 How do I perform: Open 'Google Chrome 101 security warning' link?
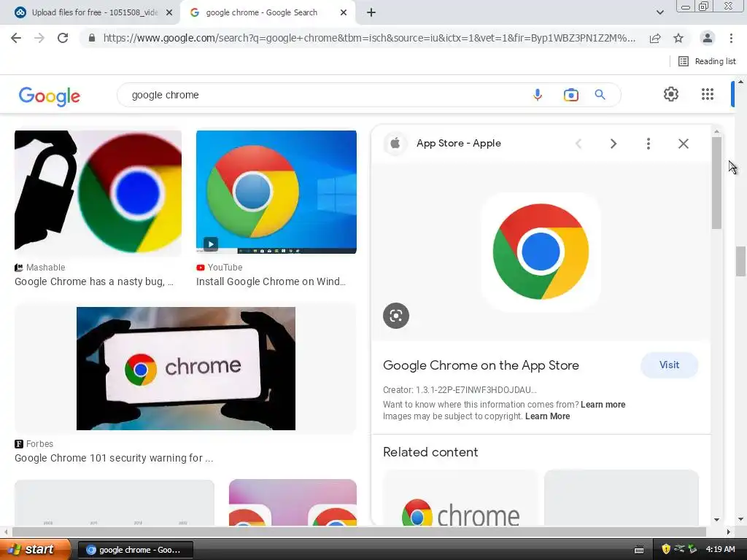click(113, 458)
